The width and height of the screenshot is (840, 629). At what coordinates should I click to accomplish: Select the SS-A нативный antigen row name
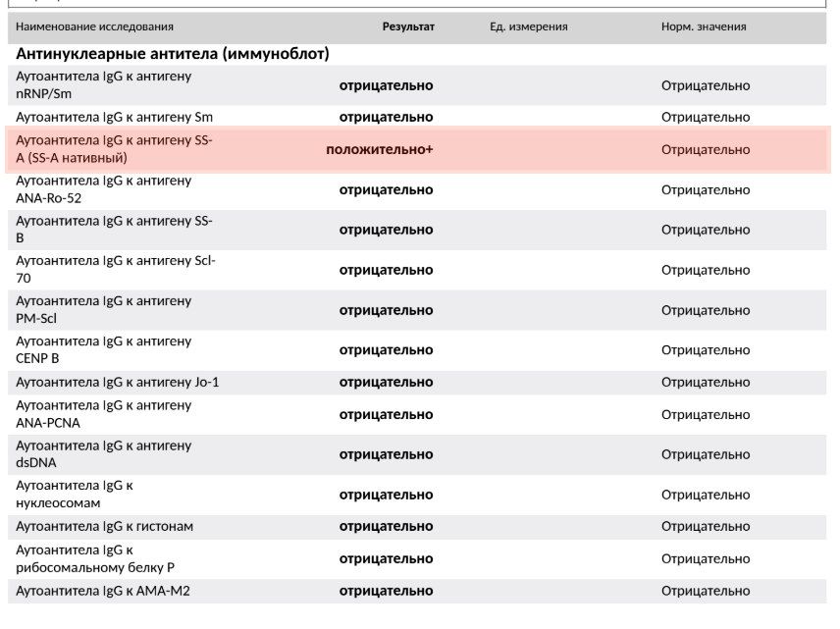[114, 149]
